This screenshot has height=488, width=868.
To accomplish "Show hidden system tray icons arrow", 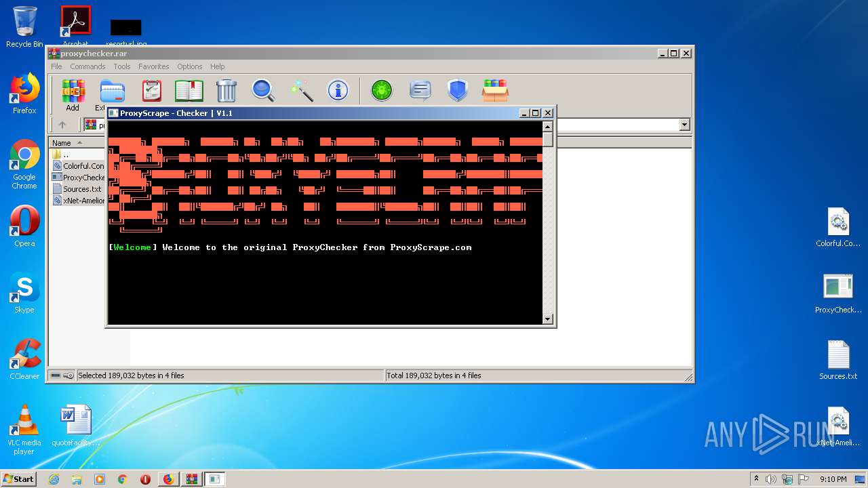I will pos(757,479).
